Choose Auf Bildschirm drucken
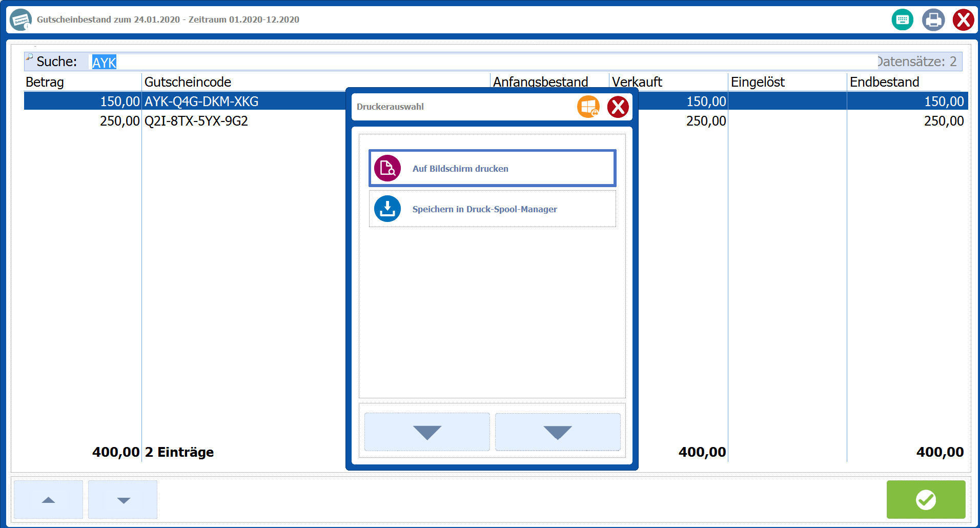980x528 pixels. [x=492, y=168]
